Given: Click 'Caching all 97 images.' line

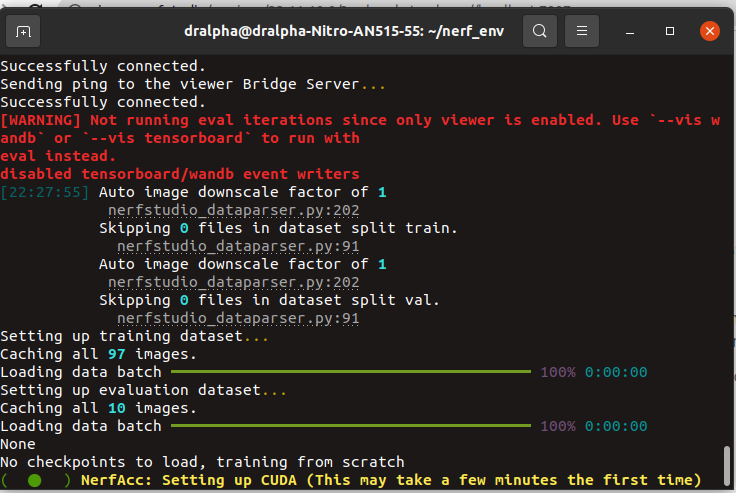Looking at the screenshot, I should pos(98,354).
